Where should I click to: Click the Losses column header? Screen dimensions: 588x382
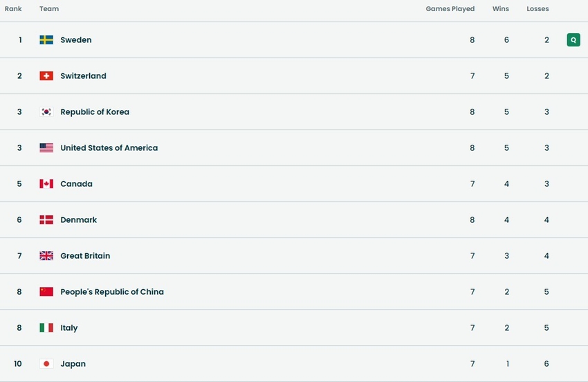[x=538, y=9]
